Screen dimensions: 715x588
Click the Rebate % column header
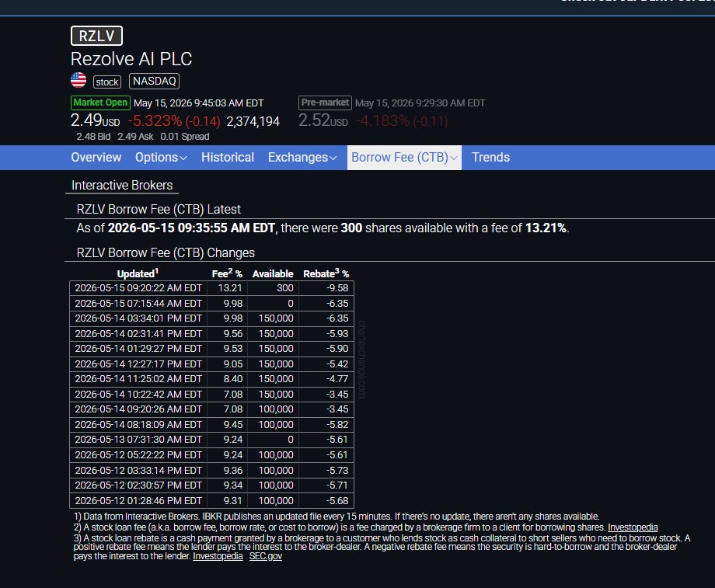point(326,273)
